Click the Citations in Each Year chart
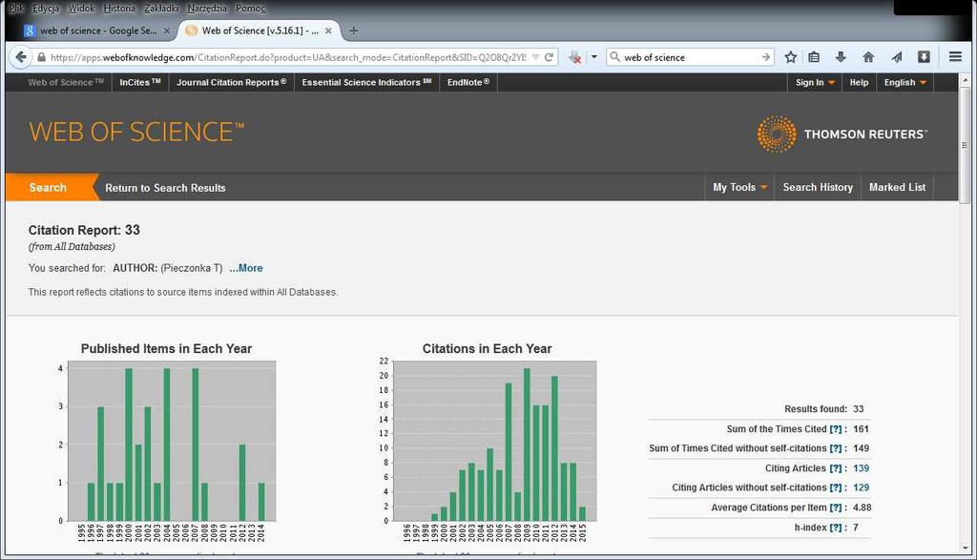Viewport: 977px width, 560px height. (495, 441)
